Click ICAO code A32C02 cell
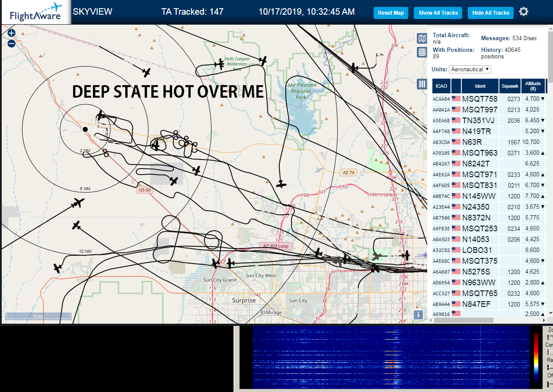This screenshot has height=392, width=553. (441, 250)
